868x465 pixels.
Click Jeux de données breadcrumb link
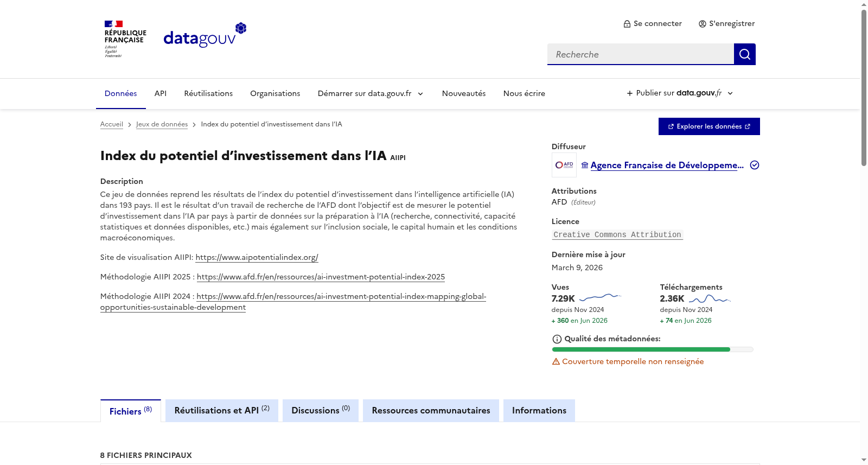click(162, 124)
